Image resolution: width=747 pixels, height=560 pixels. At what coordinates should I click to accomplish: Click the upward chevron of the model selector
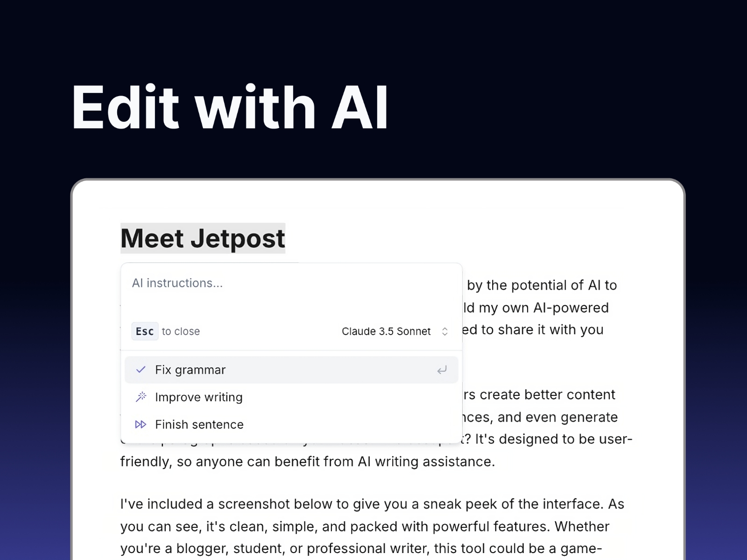tap(445, 329)
